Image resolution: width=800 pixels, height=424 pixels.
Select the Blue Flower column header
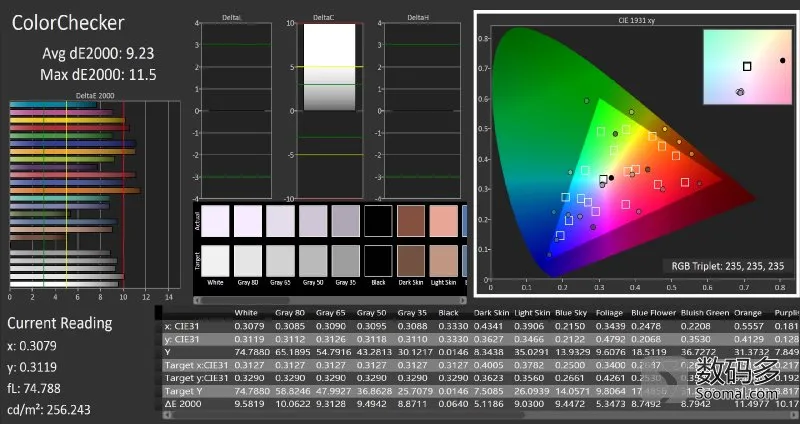(x=654, y=313)
